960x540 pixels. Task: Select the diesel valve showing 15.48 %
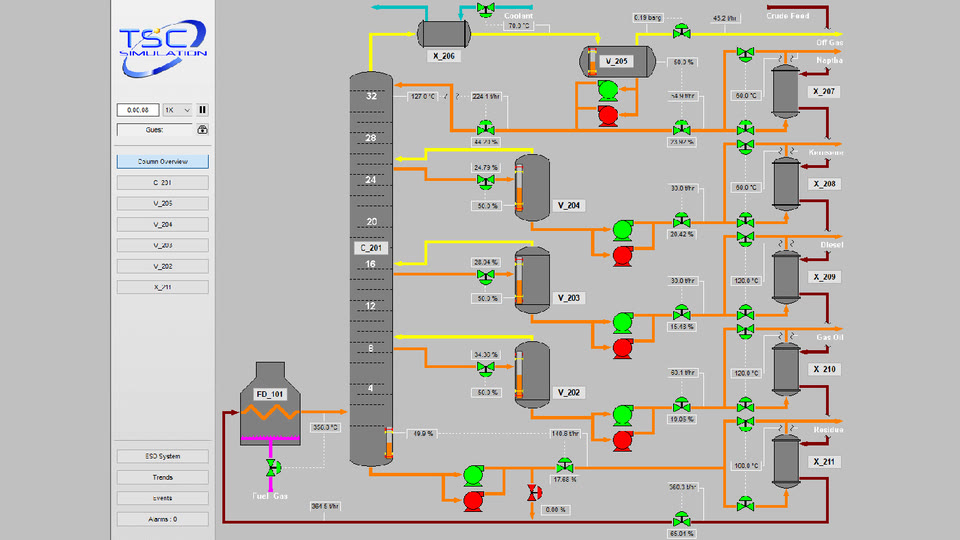(681, 313)
